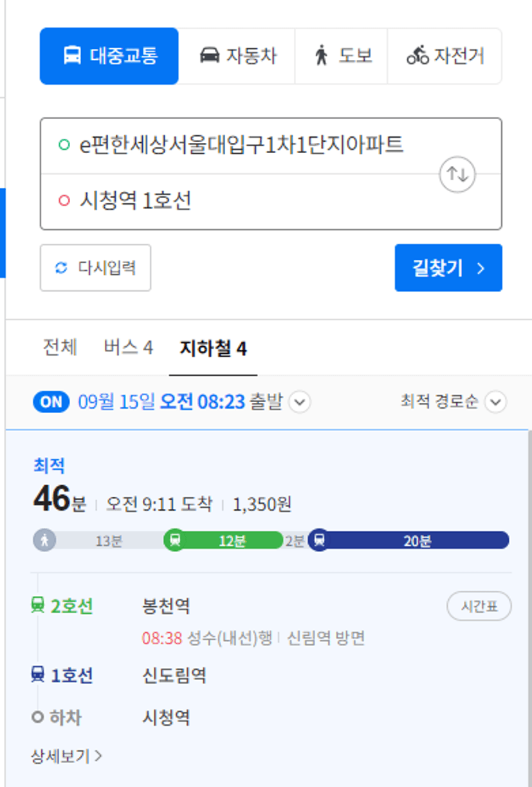Select the 전체 results tab

click(60, 348)
